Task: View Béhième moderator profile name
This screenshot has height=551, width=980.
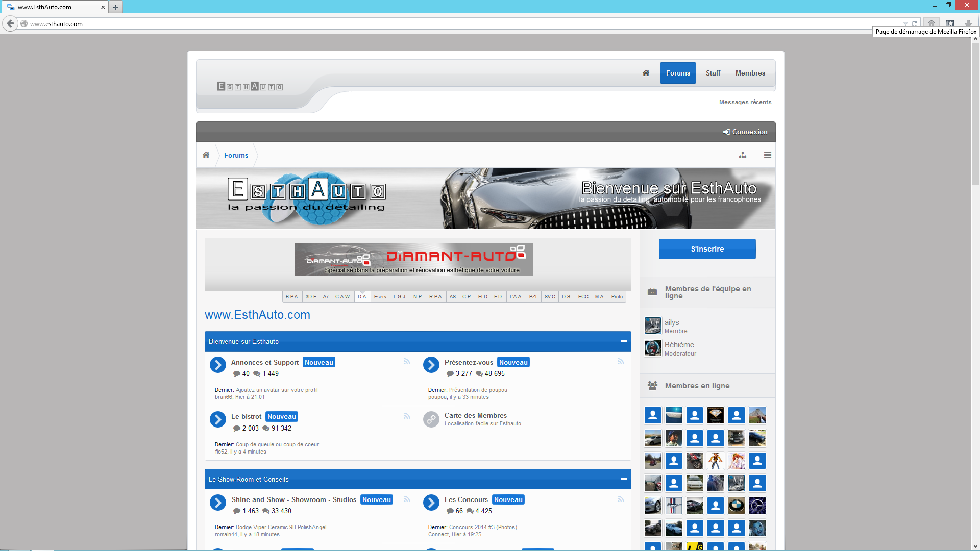Action: coord(679,345)
